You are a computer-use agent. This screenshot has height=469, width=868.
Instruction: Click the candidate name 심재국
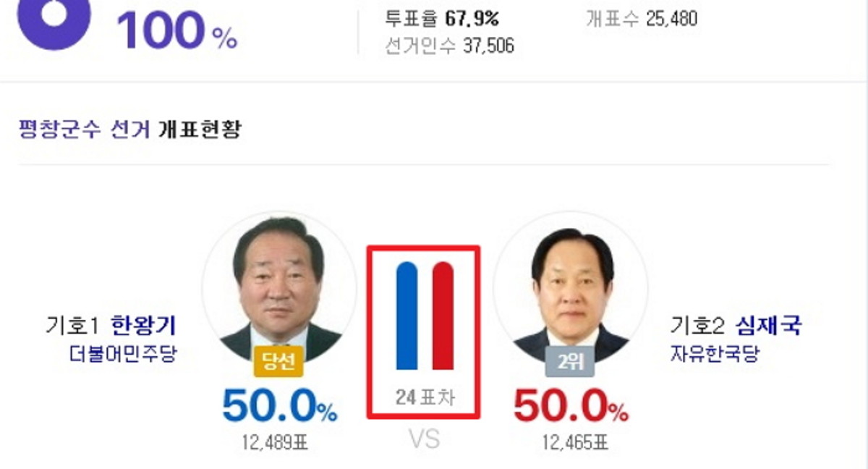pyautogui.click(x=770, y=326)
